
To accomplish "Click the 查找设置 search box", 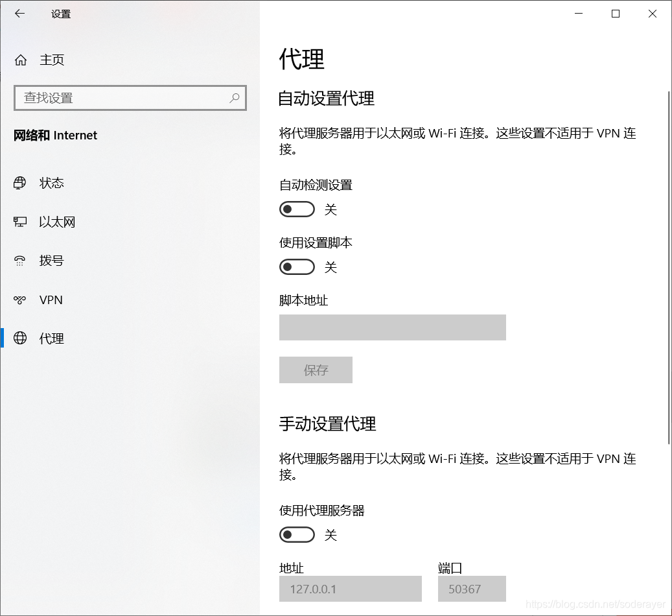I will tap(117, 98).
